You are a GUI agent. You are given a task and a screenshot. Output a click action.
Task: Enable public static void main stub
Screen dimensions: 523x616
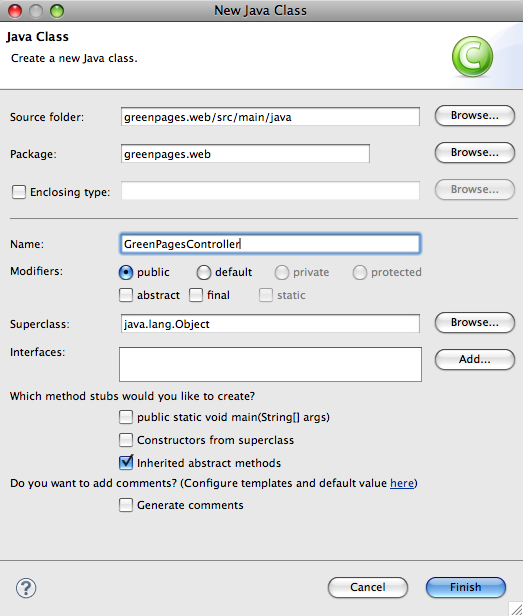[126, 417]
